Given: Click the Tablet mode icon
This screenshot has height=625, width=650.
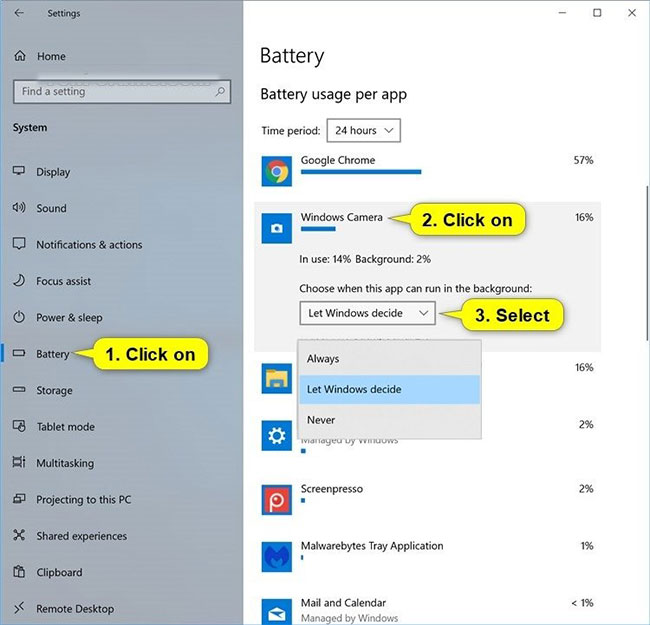Looking at the screenshot, I should (19, 426).
